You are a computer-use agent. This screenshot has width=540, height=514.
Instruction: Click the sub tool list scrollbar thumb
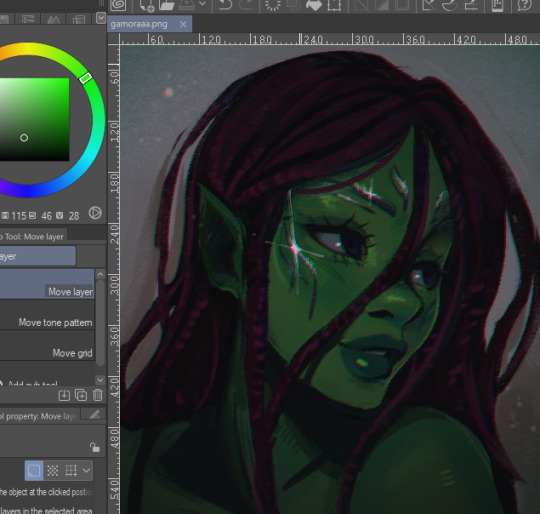click(x=100, y=322)
